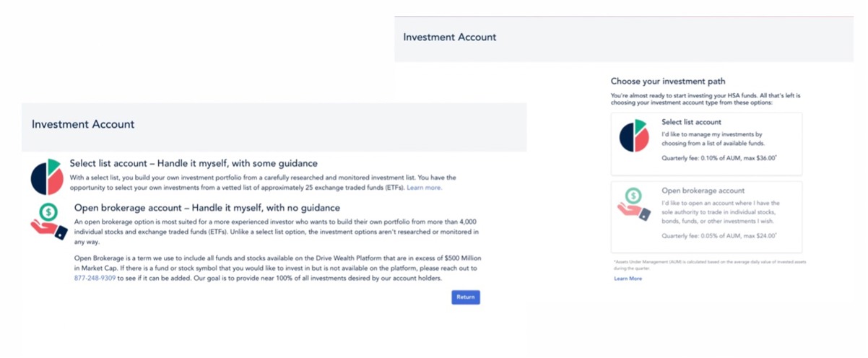Click the dollar hand icon in the Open brokerage account card
This screenshot has height=358, width=868.
pos(633,202)
